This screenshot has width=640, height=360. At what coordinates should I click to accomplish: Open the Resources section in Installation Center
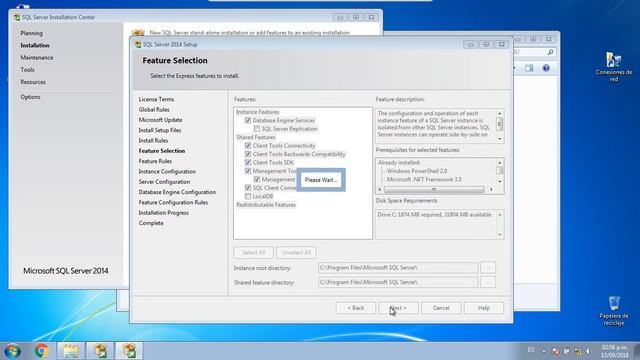pyautogui.click(x=33, y=82)
